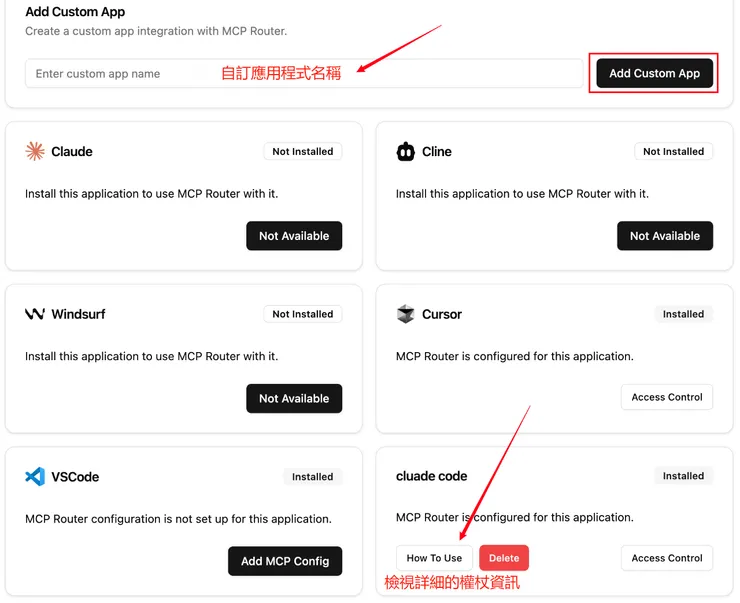This screenshot has height=603, width=740.
Task: Type in the custom app name field
Action: [120, 74]
